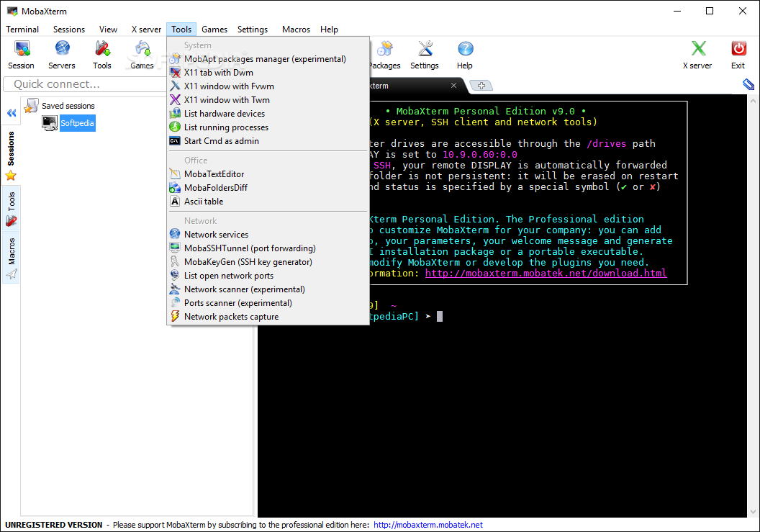Click the Tools toolbar button
760x532 pixels.
click(x=101, y=55)
